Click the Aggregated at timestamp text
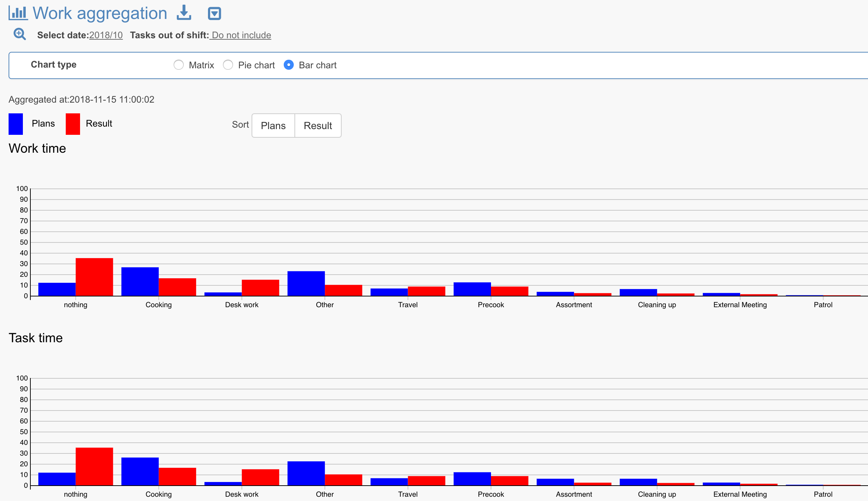 coord(81,99)
